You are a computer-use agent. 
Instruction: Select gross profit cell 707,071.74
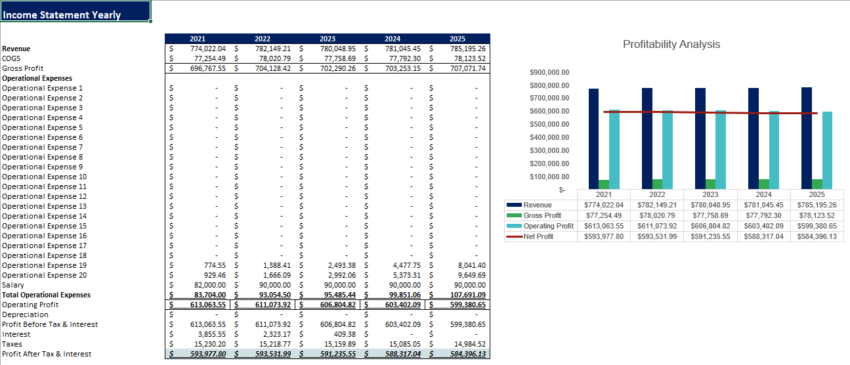[458, 68]
